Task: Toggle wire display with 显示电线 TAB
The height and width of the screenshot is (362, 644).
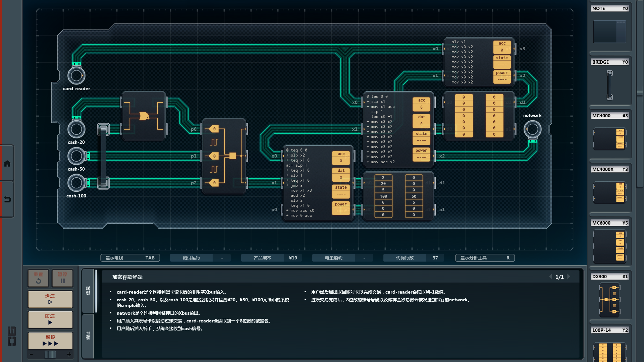Action: coord(130,258)
